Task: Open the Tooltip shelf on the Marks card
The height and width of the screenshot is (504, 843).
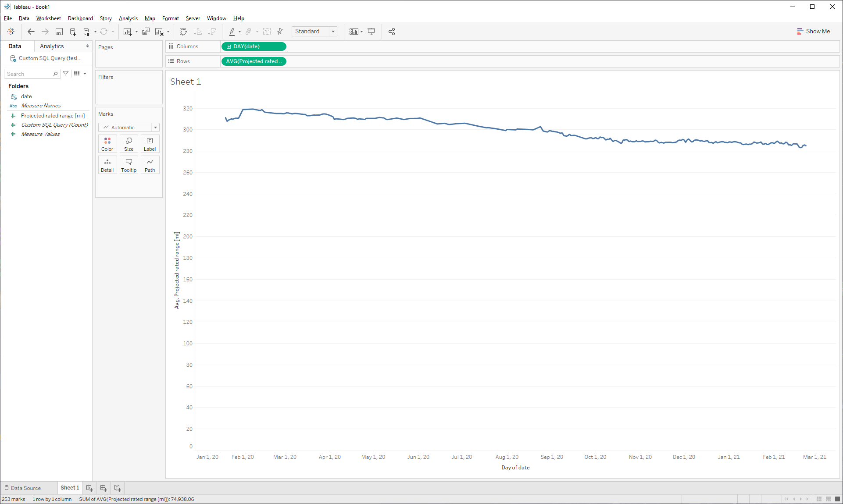Action: click(129, 165)
